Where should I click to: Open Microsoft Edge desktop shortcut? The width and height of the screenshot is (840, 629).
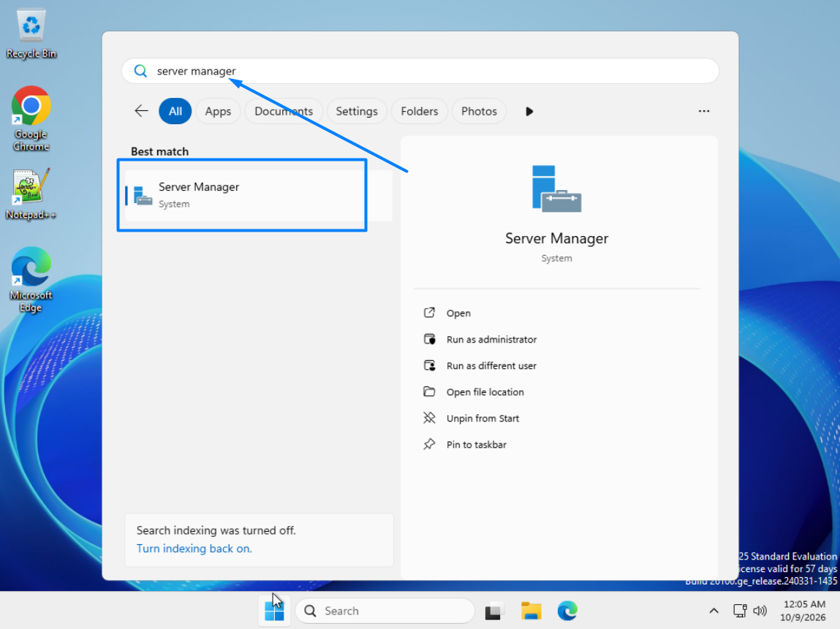pos(31,280)
